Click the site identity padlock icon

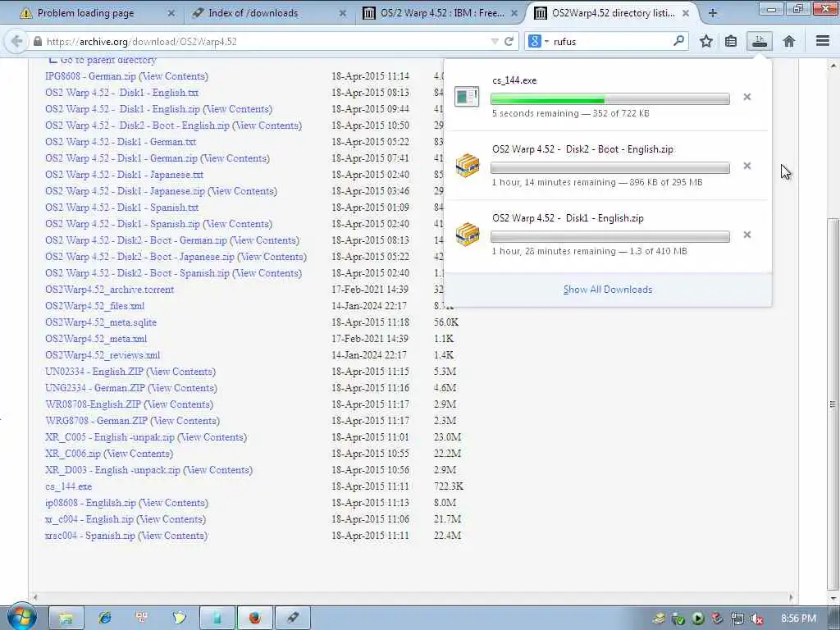point(37,41)
